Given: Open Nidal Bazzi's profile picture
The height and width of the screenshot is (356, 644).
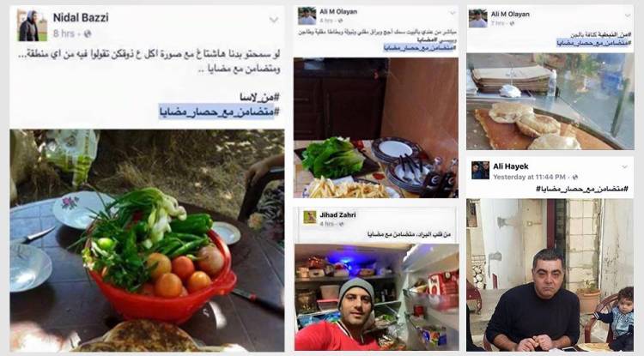Looking at the screenshot, I should (x=32, y=25).
